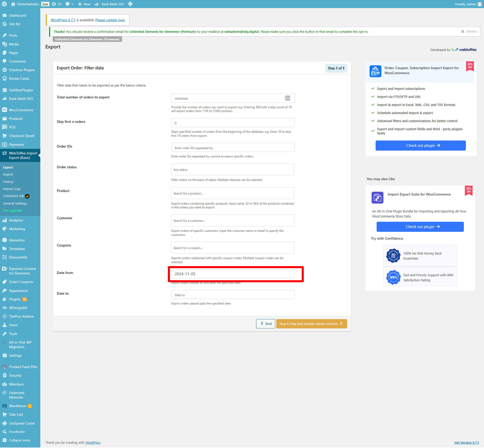Open WebToffee Import Export (Basic) menu
The height and width of the screenshot is (448, 484).
click(20, 155)
